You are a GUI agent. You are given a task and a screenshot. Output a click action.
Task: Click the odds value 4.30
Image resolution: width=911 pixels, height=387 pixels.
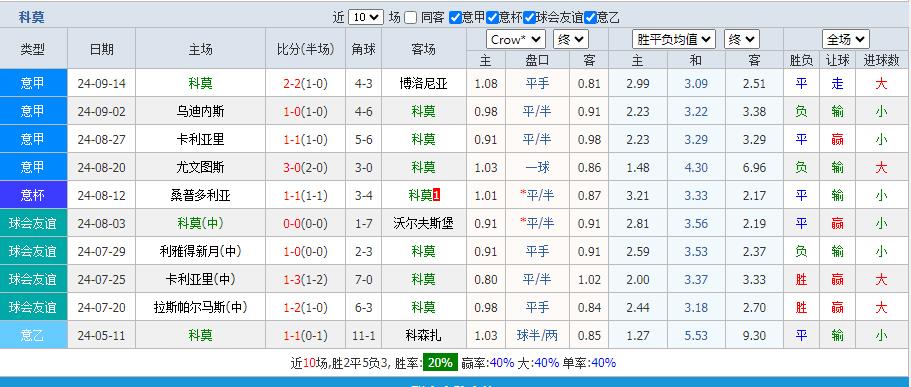696,167
